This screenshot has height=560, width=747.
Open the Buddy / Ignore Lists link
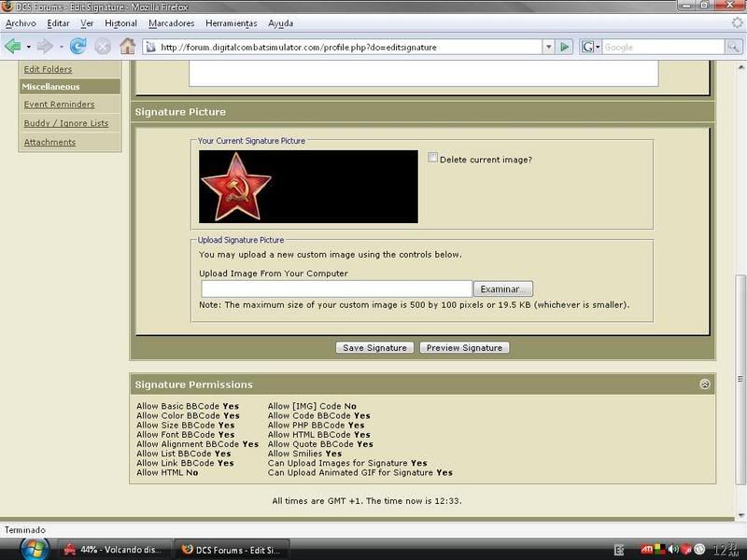pos(66,123)
